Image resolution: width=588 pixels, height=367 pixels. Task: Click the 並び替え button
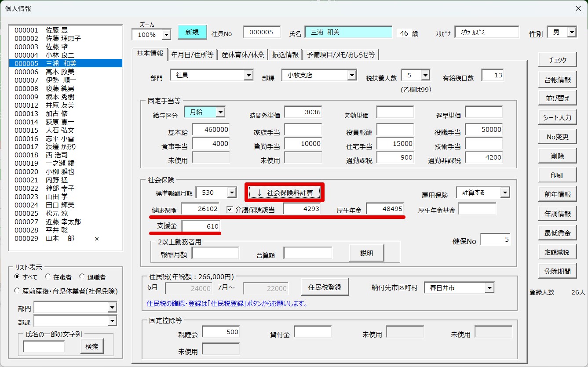(558, 98)
